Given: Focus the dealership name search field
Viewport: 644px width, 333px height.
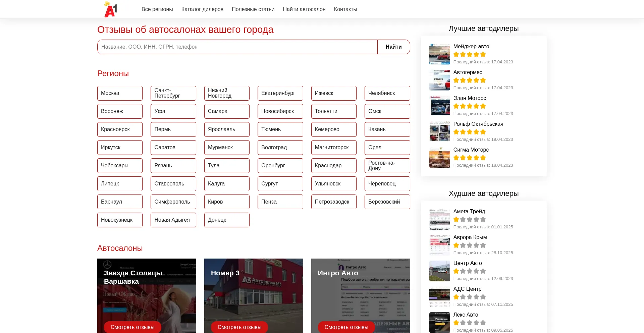Looking at the screenshot, I should pos(237,47).
